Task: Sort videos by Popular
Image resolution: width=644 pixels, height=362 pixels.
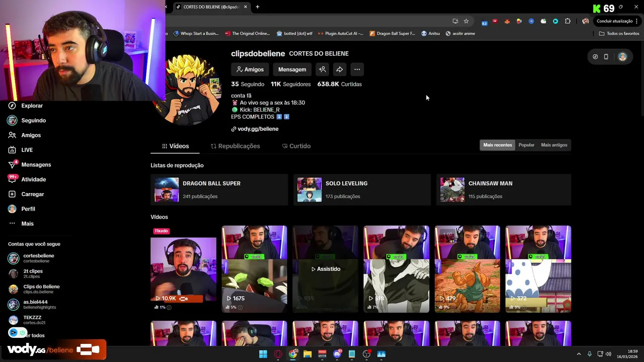Action: 526,145
